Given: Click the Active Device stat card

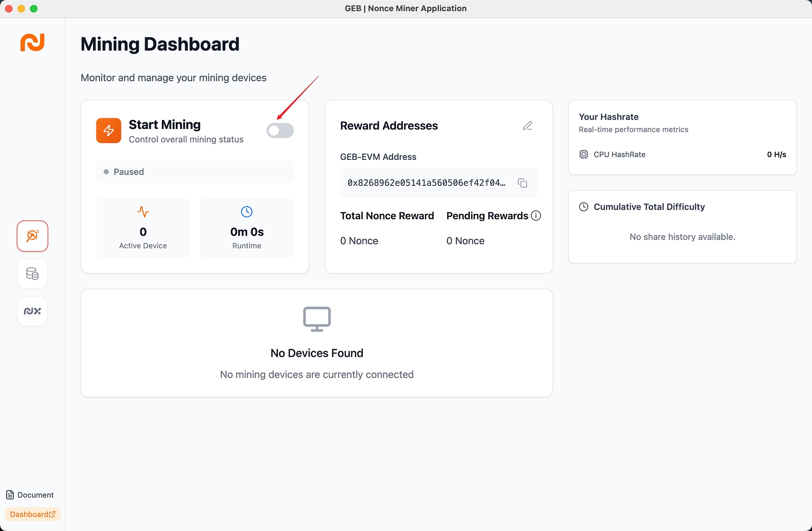Looking at the screenshot, I should tap(143, 228).
